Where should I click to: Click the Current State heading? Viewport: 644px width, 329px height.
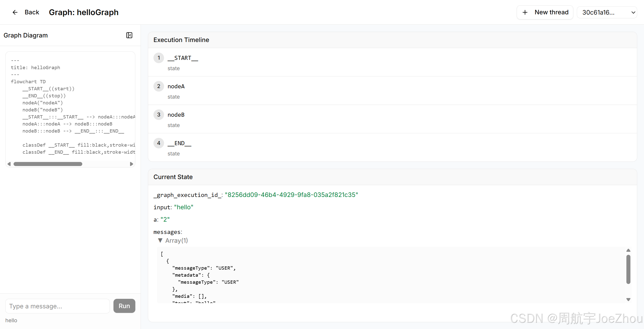tap(173, 177)
